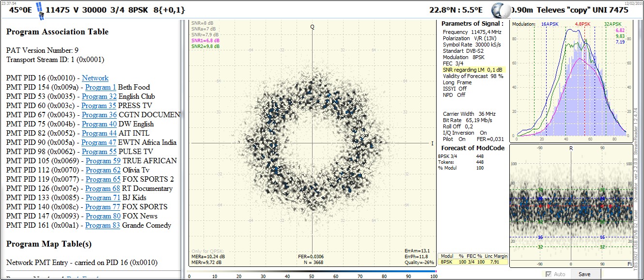Open Program 62 link for Olivia Tv
Viewport: 644px width, 280px height.
point(103,170)
